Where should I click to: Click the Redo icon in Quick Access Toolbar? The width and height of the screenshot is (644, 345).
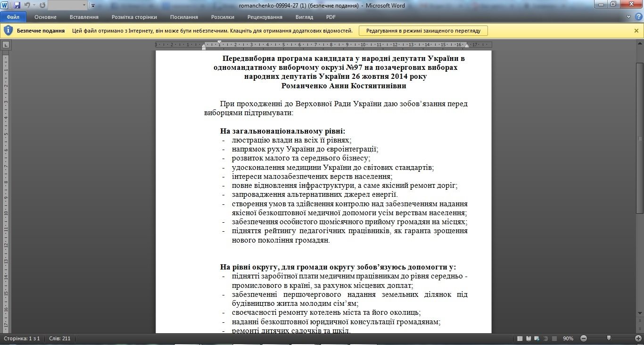42,5
